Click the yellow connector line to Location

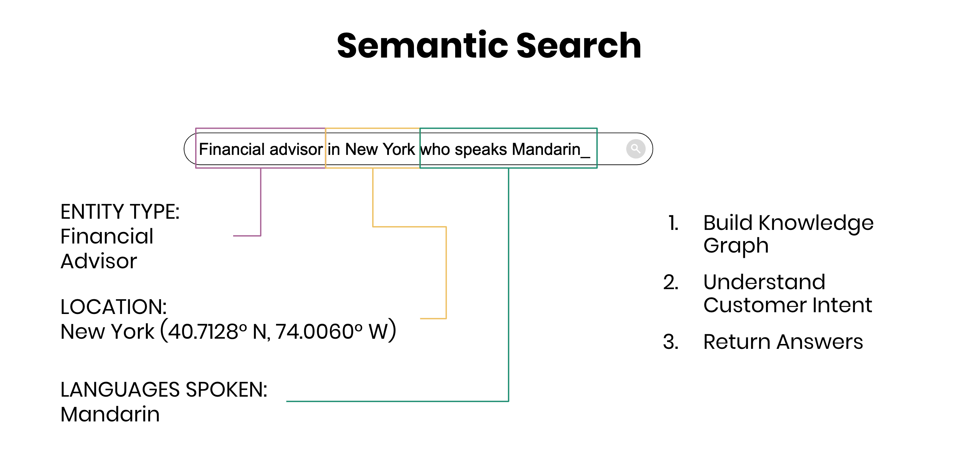click(446, 272)
